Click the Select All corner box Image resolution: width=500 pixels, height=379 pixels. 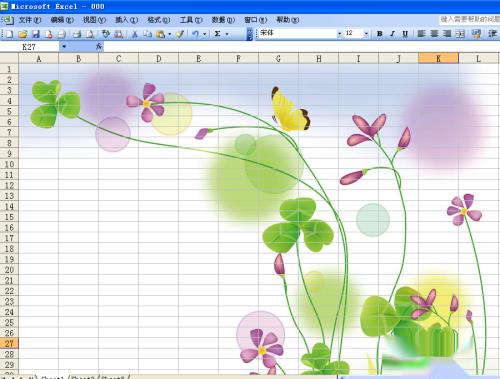coord(9,58)
